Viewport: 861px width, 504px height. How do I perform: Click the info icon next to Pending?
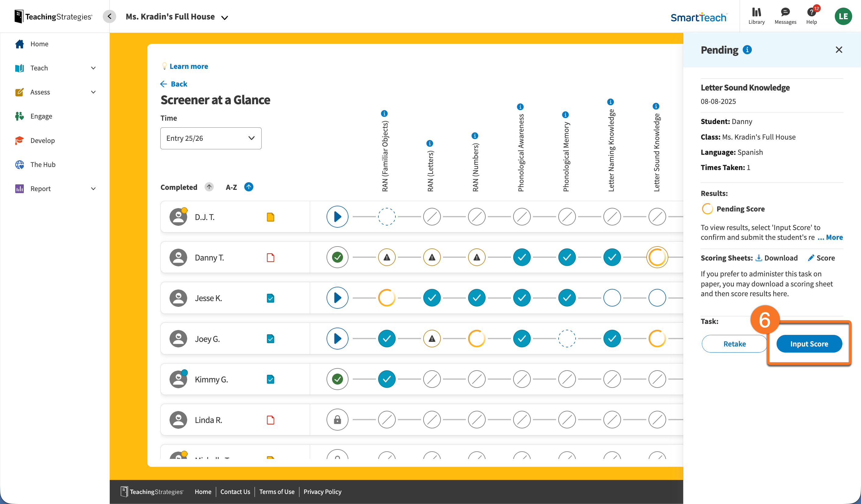[x=747, y=50]
